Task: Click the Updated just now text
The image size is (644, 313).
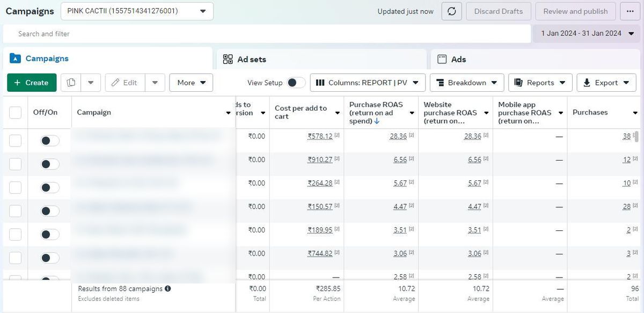Action: (405, 11)
